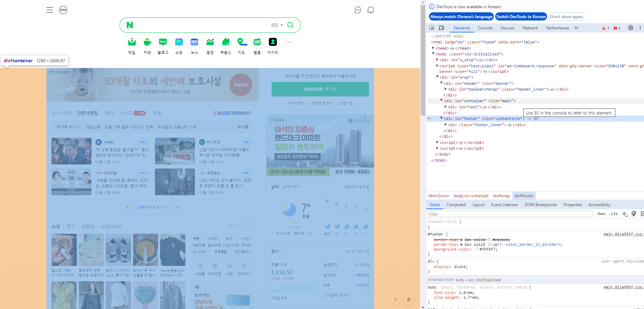Toggle DevTools device toolbar
The image size is (644, 309).
[441, 28]
